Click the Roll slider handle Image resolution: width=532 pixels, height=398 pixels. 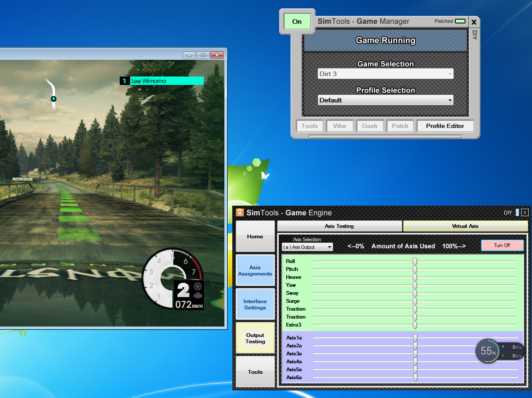(x=415, y=261)
